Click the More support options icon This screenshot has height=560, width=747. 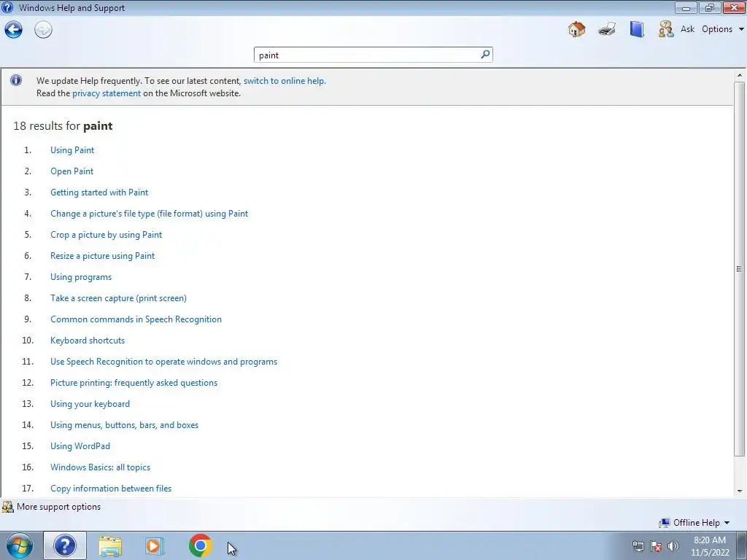pyautogui.click(x=7, y=507)
